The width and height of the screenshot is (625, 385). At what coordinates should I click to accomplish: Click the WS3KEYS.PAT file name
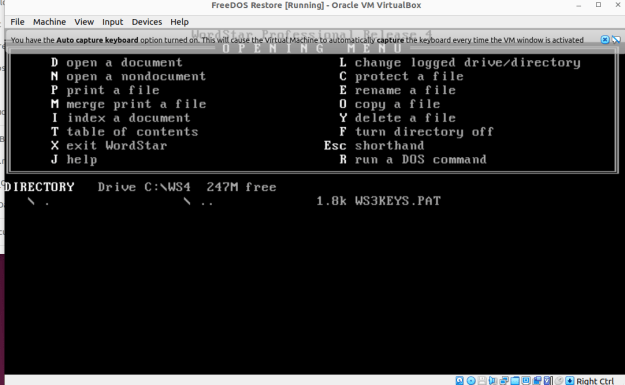[398, 201]
